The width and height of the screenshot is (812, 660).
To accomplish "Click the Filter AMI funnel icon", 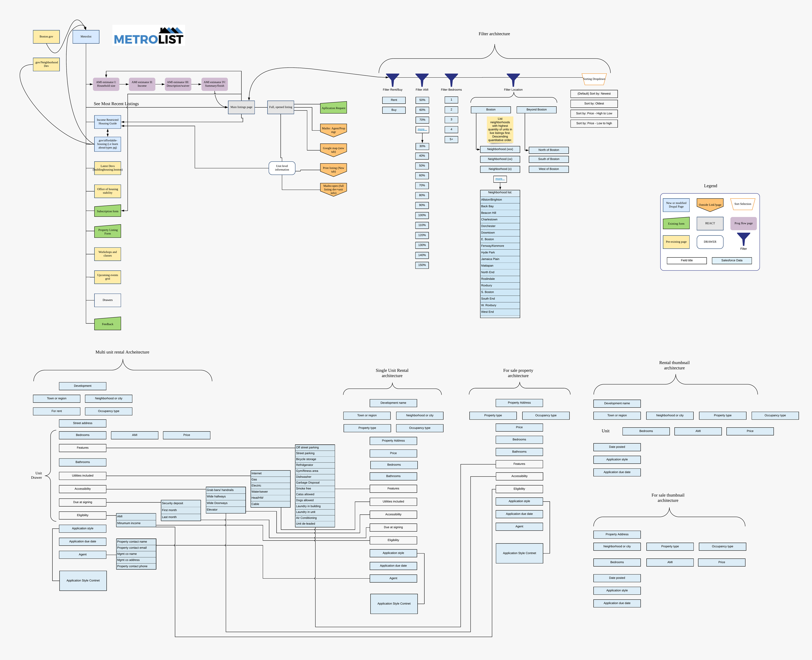I will (422, 79).
